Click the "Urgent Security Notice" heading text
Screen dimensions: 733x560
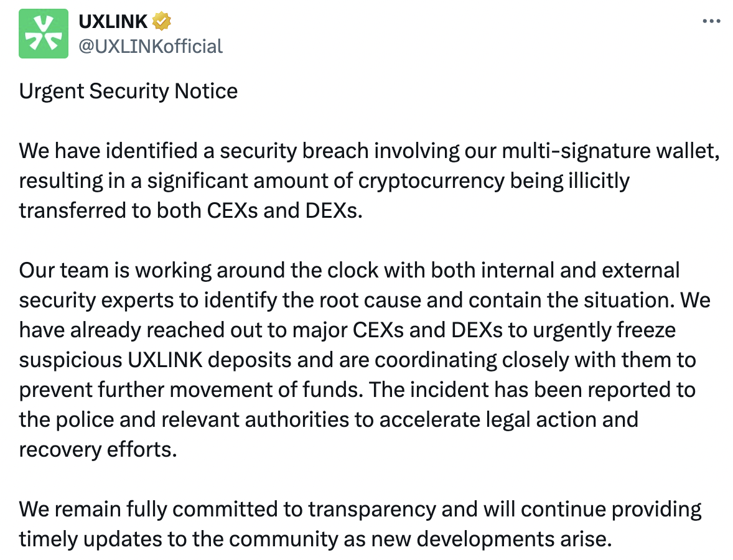tap(129, 91)
